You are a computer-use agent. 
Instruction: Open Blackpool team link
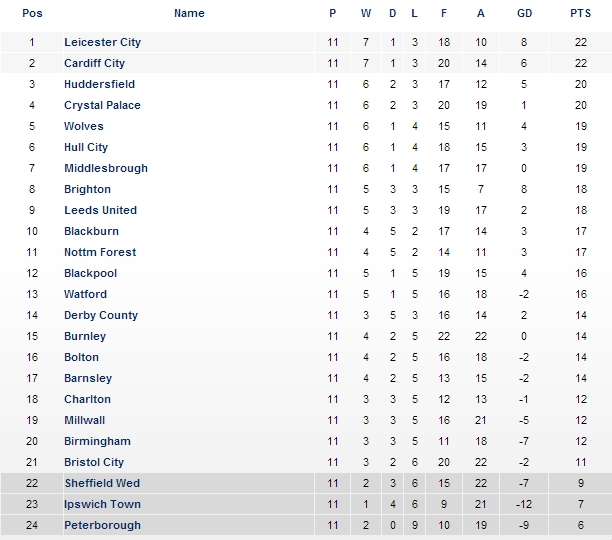90,273
